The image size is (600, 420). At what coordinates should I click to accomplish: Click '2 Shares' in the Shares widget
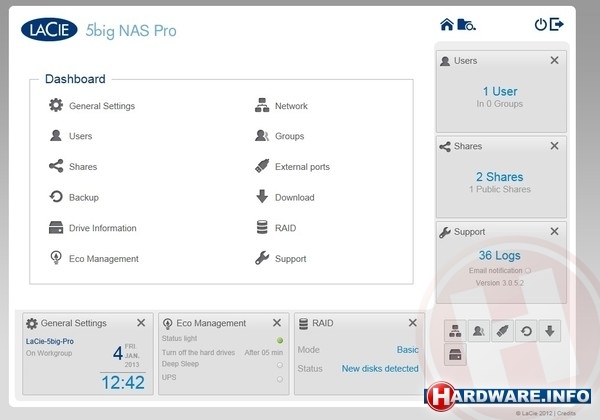[x=499, y=177]
